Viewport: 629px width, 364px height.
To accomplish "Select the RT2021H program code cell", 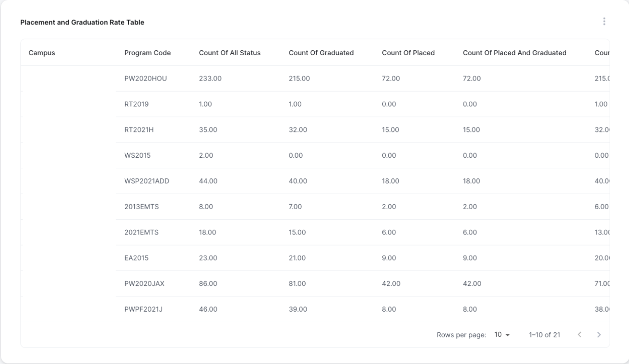I will [139, 130].
